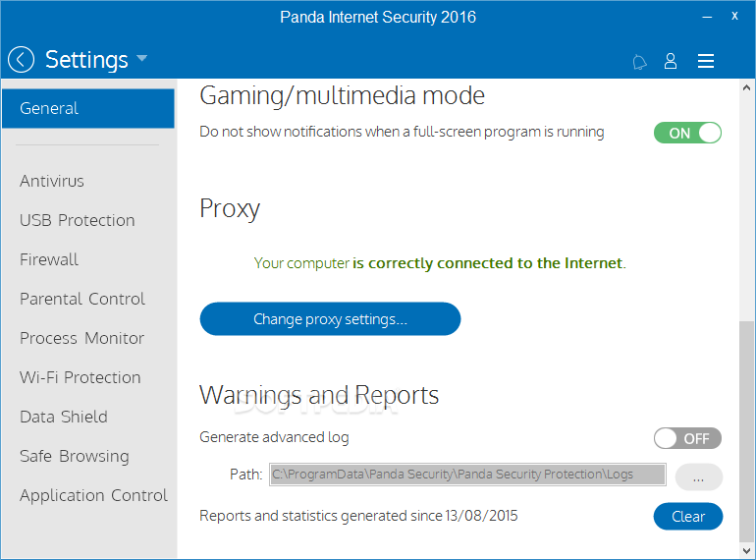Open the notifications bell icon
The image size is (756, 560).
(639, 62)
